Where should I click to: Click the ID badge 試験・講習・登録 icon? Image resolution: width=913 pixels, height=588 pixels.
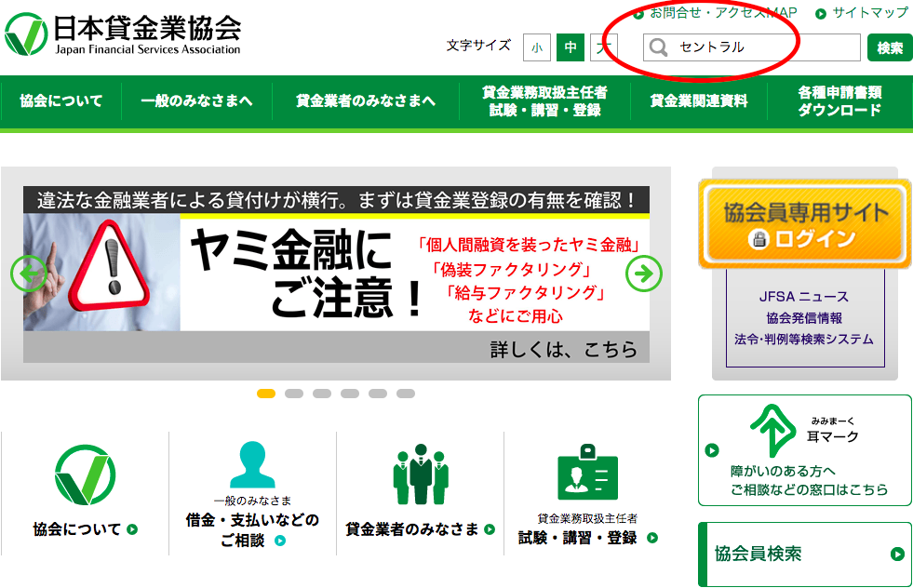587,474
